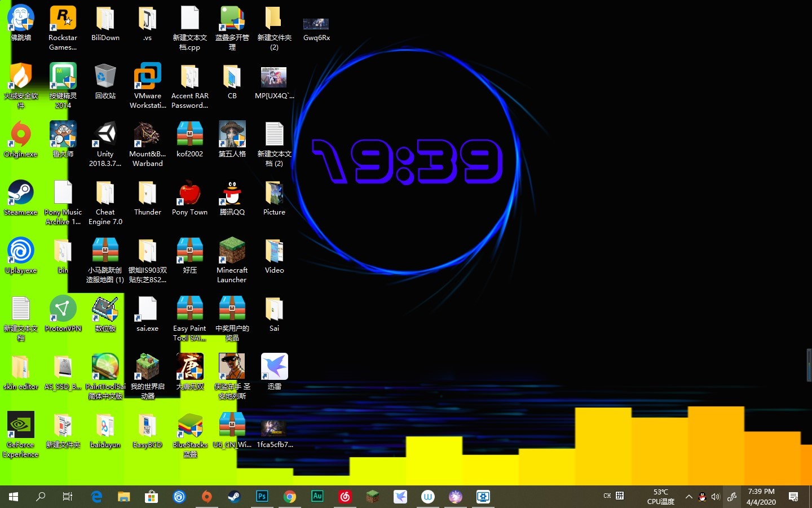
Task: Open the Gwq6Rx image file
Action: 316,28
